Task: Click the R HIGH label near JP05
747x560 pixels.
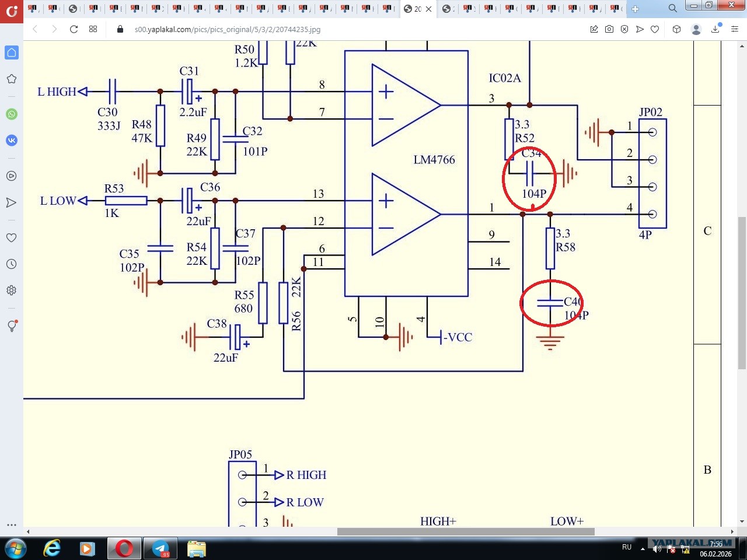Action: 306,475
